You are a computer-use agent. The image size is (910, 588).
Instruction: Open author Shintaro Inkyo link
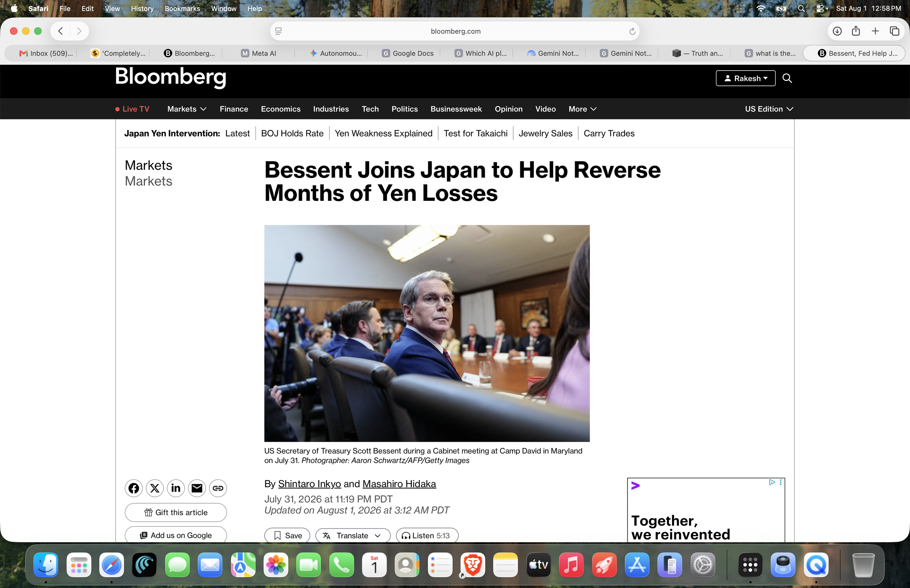click(309, 484)
